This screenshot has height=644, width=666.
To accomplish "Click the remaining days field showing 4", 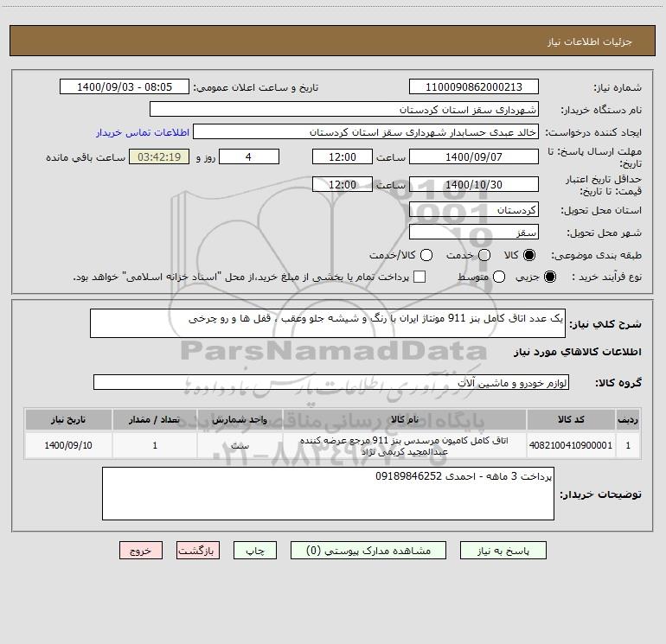I will [x=249, y=156].
